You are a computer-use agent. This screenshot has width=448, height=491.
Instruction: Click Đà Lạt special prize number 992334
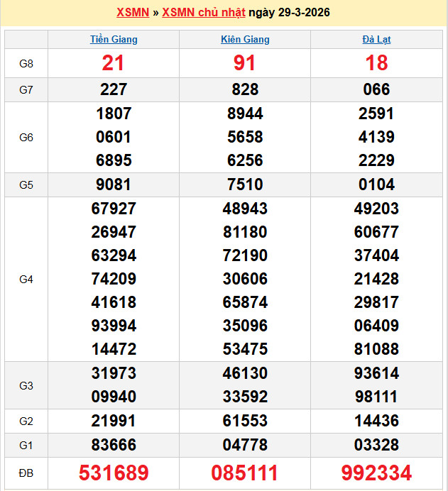pyautogui.click(x=376, y=473)
